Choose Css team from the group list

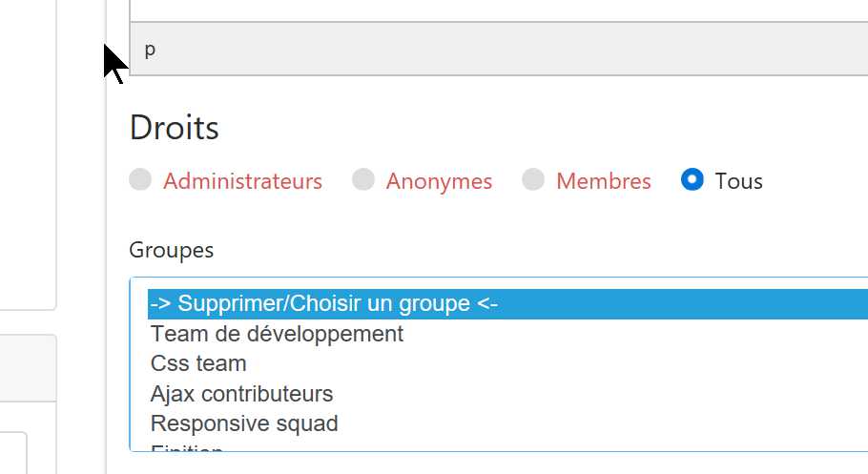pos(198,363)
